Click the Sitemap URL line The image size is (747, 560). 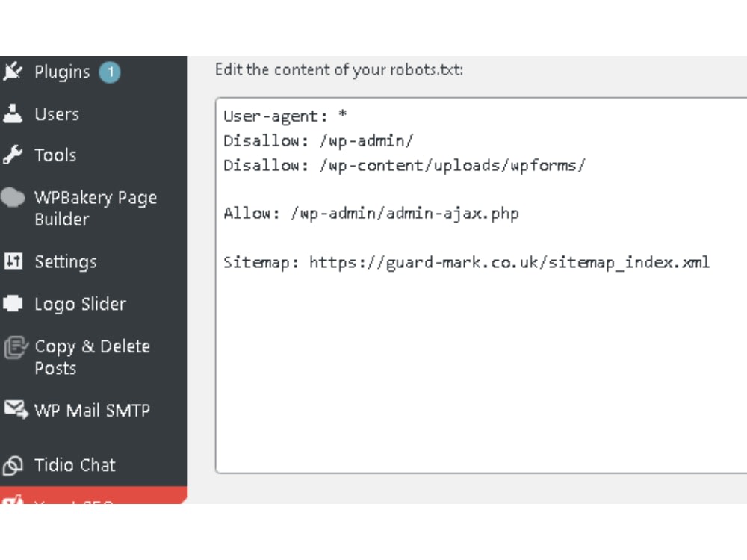coord(466,262)
